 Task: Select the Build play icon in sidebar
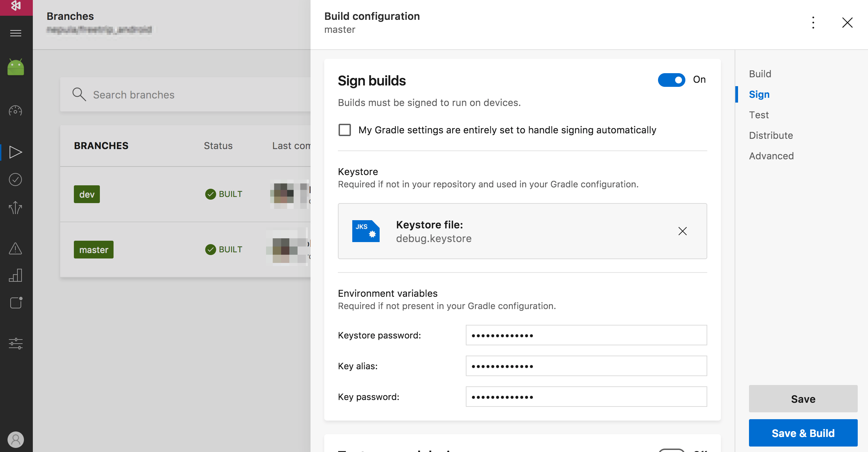(x=16, y=152)
